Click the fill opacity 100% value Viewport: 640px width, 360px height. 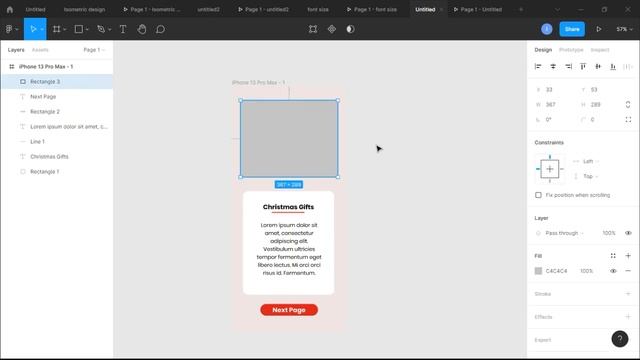pos(587,271)
